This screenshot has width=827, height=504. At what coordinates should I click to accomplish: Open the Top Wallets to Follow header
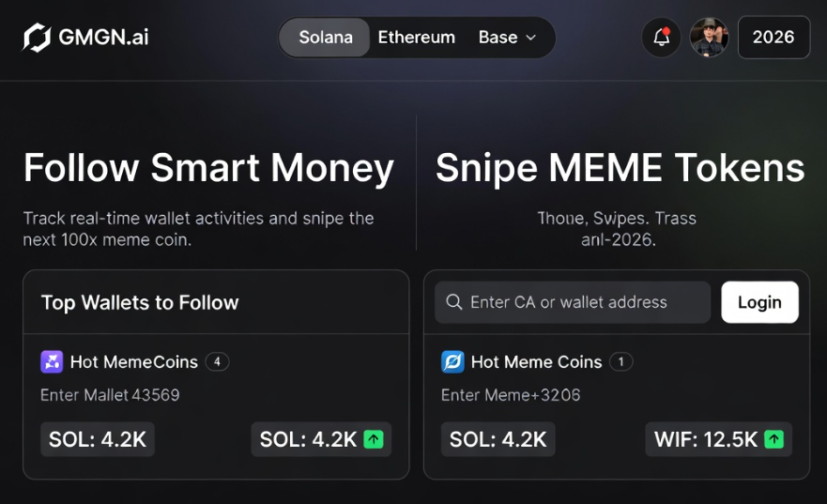(x=140, y=302)
